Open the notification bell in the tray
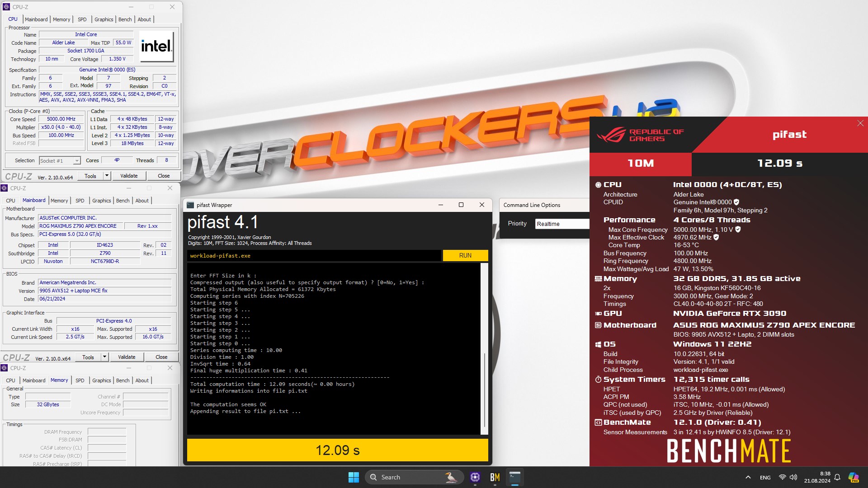The width and height of the screenshot is (868, 488). [837, 477]
